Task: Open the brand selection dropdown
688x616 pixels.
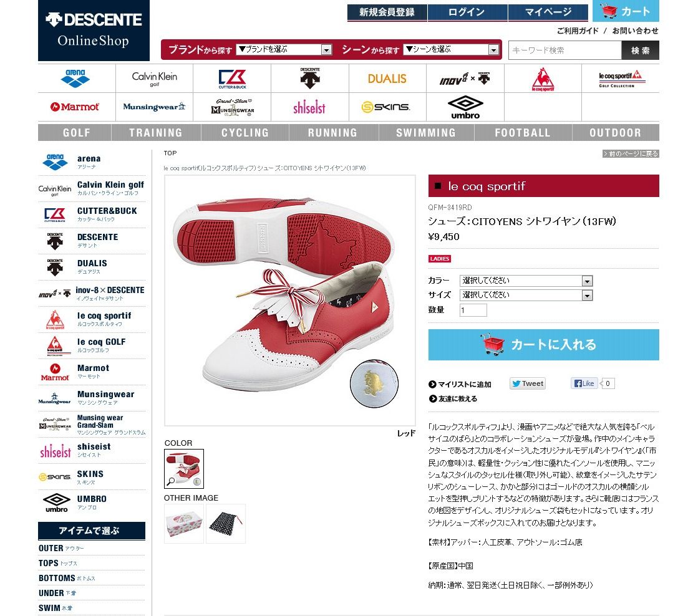Action: 284,49
